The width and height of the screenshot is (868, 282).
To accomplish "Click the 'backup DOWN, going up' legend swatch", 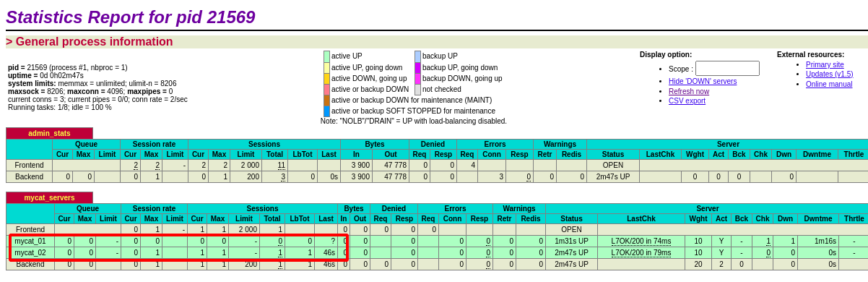I will 417,78.
